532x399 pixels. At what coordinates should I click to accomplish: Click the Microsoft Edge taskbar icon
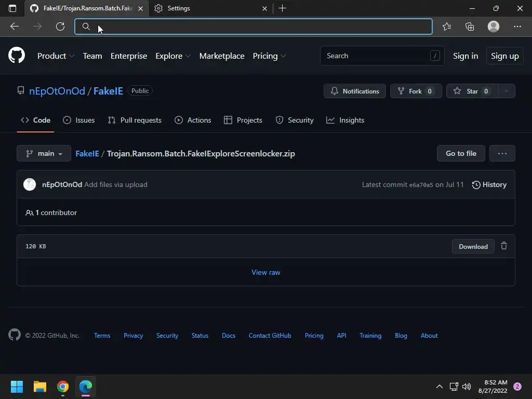[86, 387]
